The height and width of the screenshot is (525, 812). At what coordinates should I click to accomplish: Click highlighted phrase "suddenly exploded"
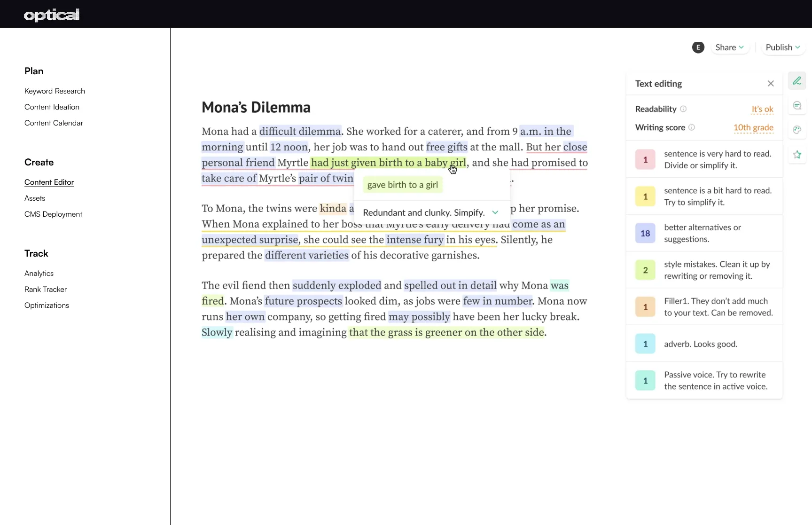tap(337, 286)
